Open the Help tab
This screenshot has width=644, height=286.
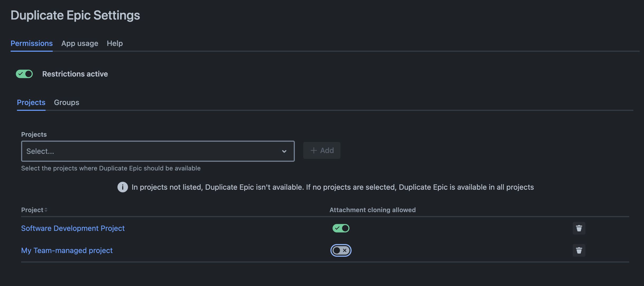click(x=115, y=43)
